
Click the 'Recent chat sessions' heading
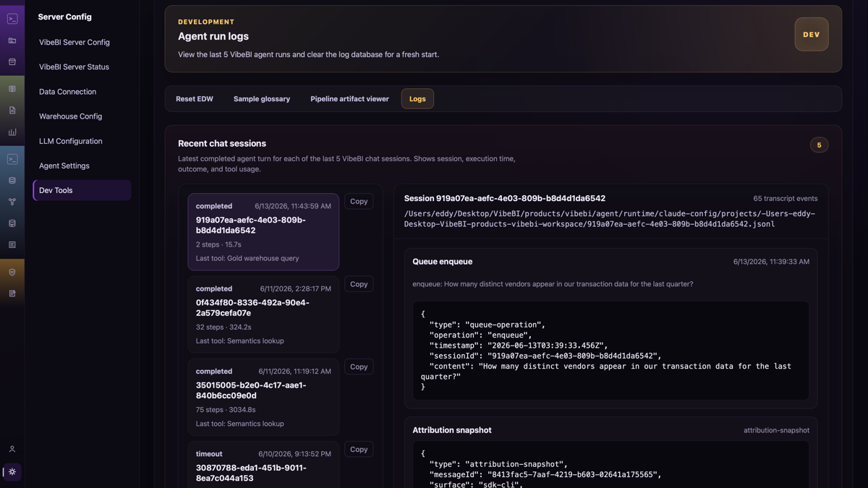point(222,144)
